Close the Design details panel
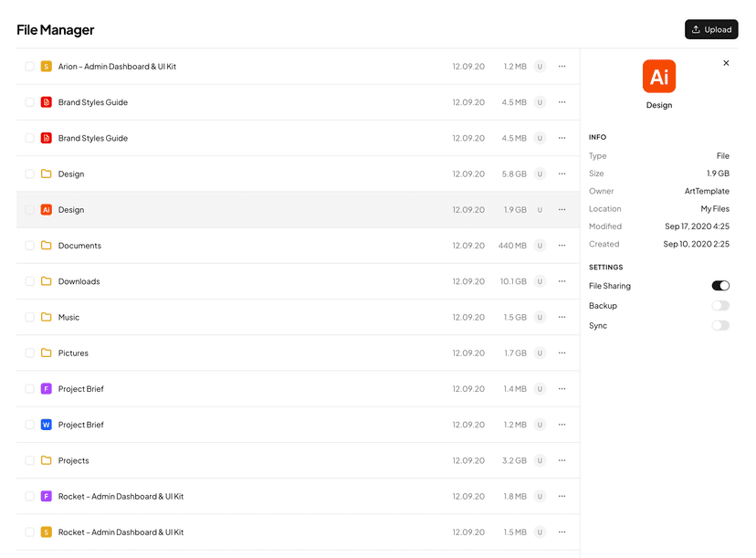Image resolution: width=756 pixels, height=558 pixels. click(726, 62)
